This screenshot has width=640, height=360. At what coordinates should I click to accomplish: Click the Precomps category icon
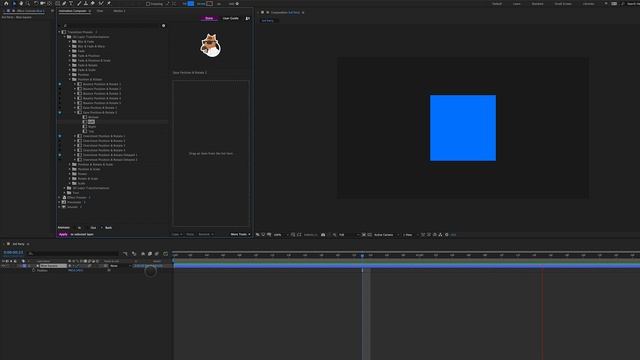click(64, 202)
